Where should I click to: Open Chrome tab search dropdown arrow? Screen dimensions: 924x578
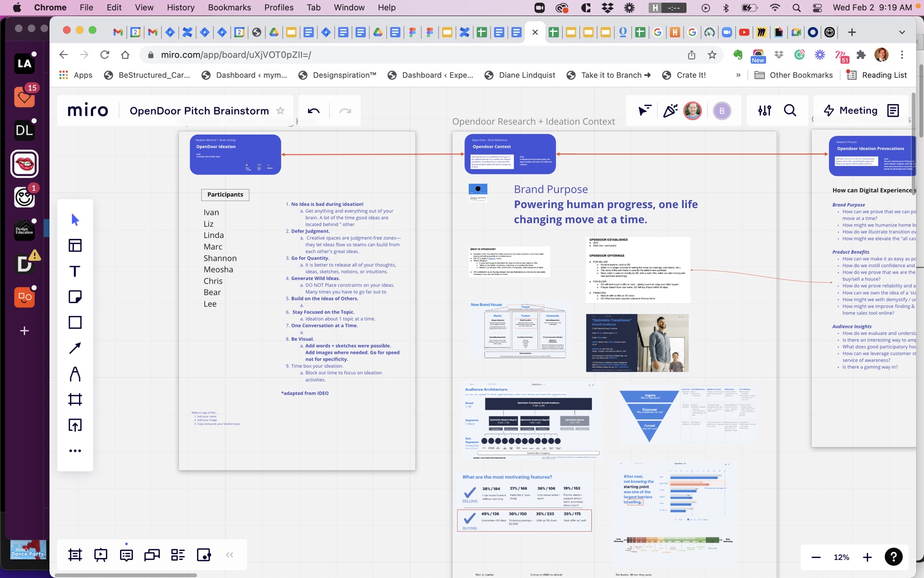pos(902,32)
